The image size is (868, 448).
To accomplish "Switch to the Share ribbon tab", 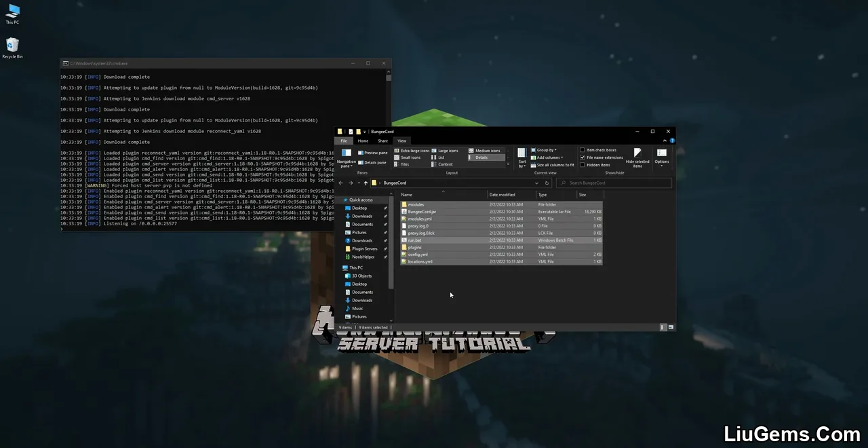I will [382, 141].
